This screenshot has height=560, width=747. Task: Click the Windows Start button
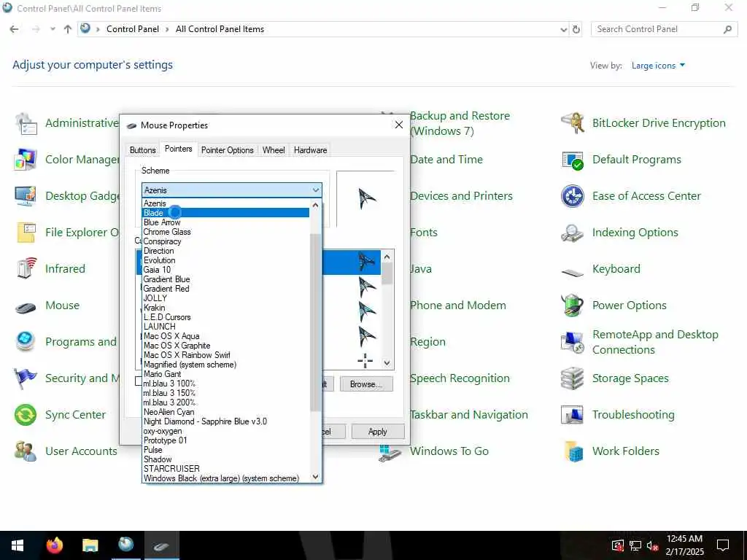click(x=18, y=545)
